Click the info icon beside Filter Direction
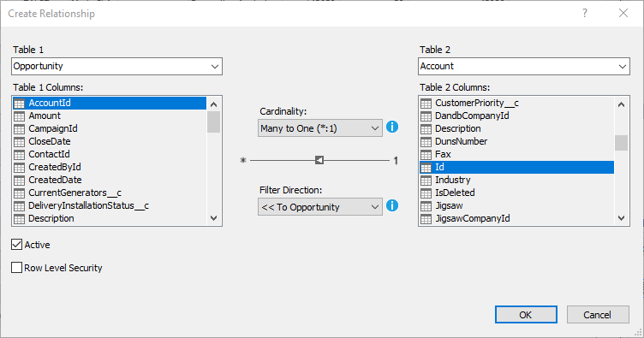The image size is (644, 338). tap(392, 205)
